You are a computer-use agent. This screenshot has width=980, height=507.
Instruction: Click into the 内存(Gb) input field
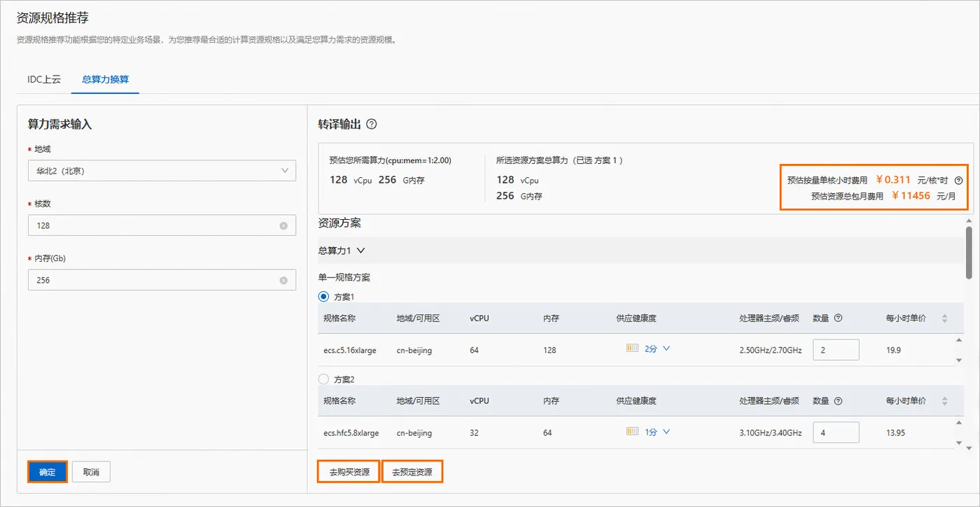pyautogui.click(x=162, y=280)
